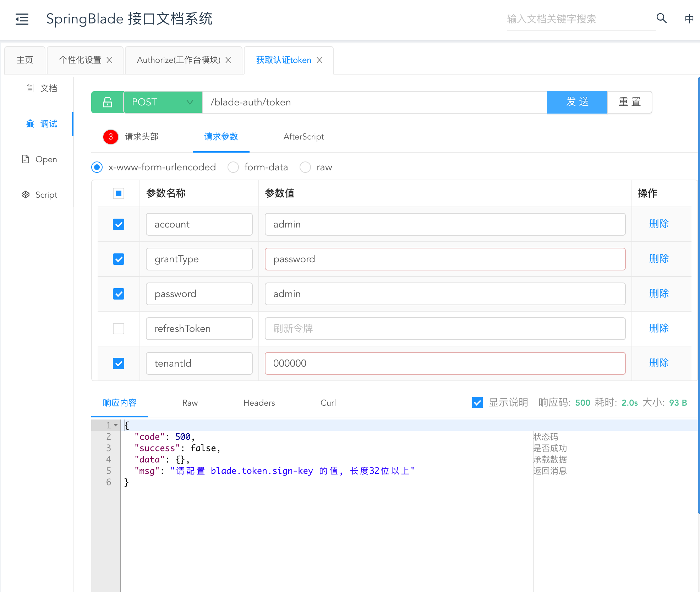Delete the refreshToken parameter row
700x592 pixels.
click(659, 328)
